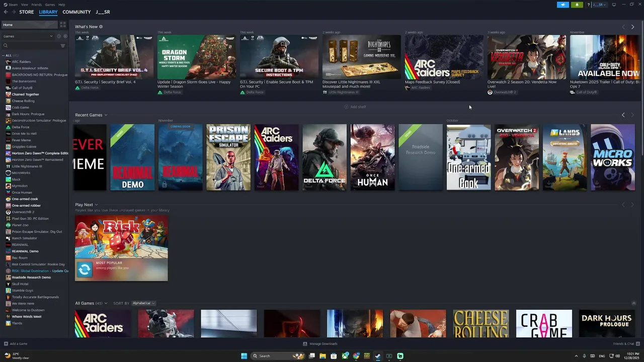The width and height of the screenshot is (644, 362).
Task: Open the Games library filter dropdown
Action: (28, 36)
